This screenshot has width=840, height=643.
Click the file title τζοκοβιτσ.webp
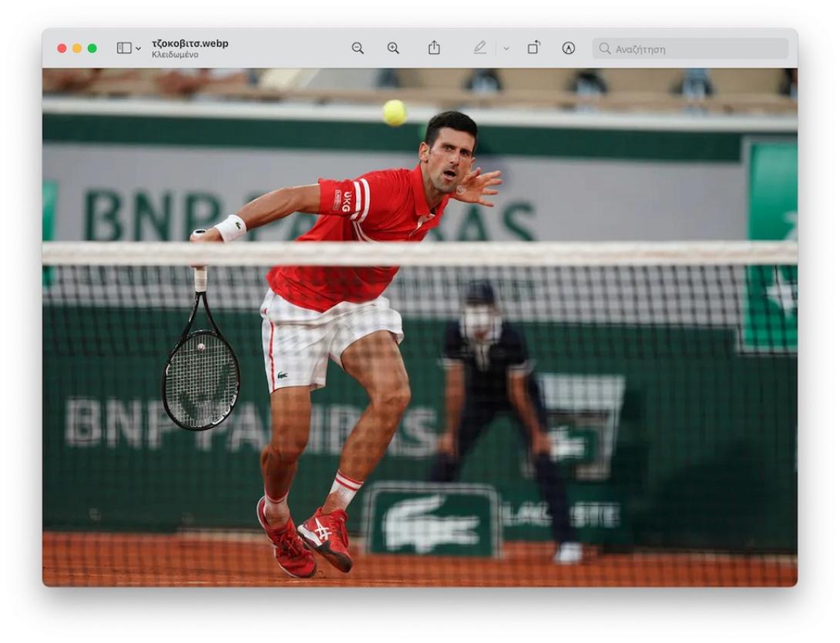tap(190, 43)
